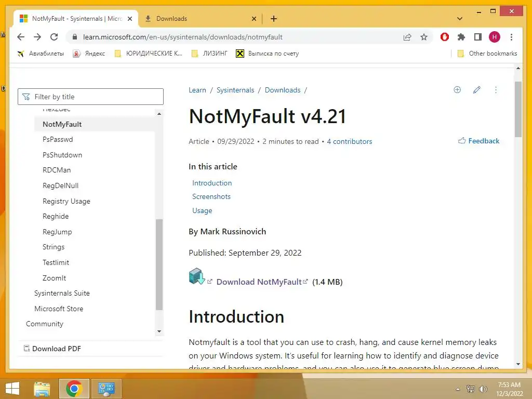The height and width of the screenshot is (399, 532).
Task: Go back using the browser back arrow
Action: [21, 37]
